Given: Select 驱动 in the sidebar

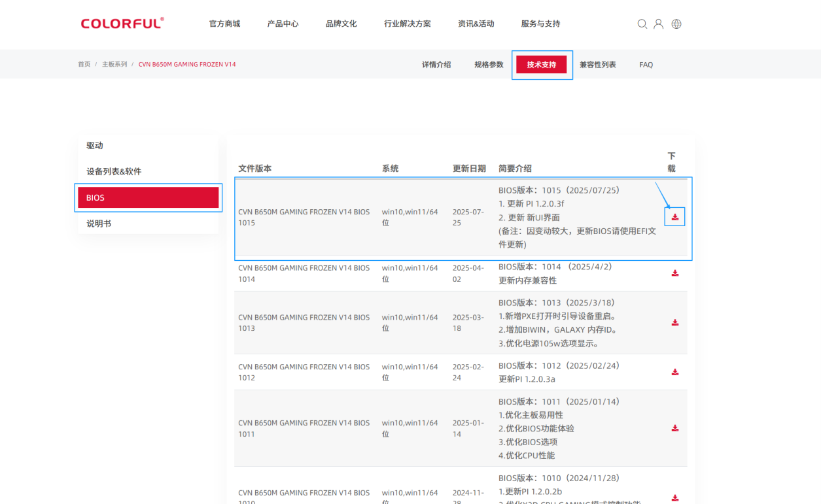Looking at the screenshot, I should [94, 145].
